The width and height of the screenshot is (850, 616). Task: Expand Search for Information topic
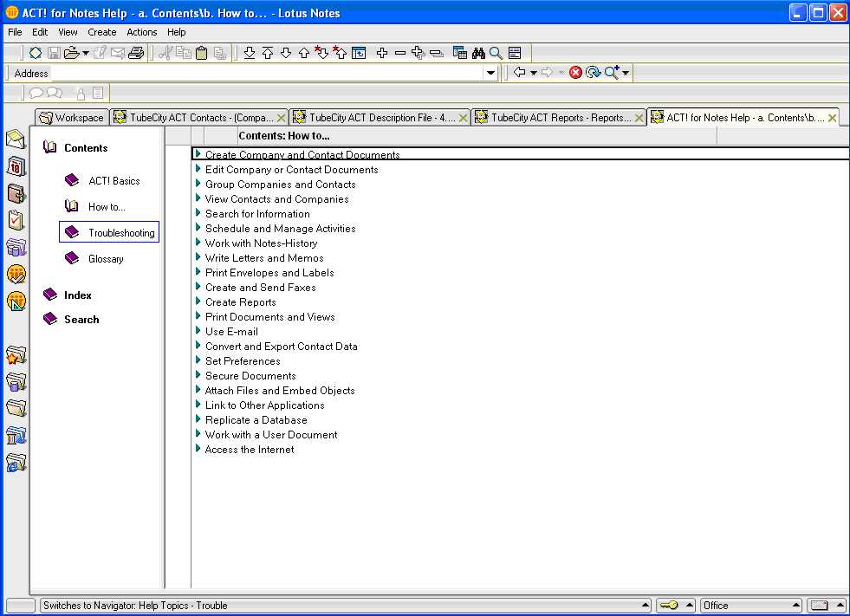pos(198,213)
